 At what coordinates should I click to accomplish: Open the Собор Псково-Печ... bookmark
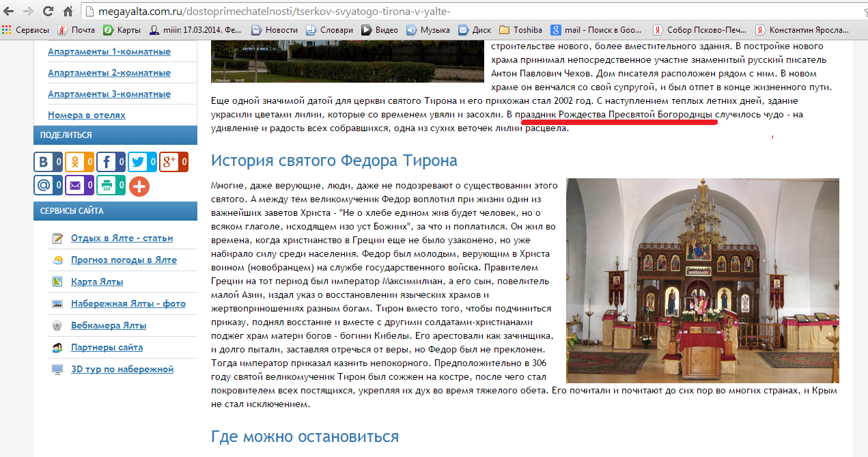point(700,30)
